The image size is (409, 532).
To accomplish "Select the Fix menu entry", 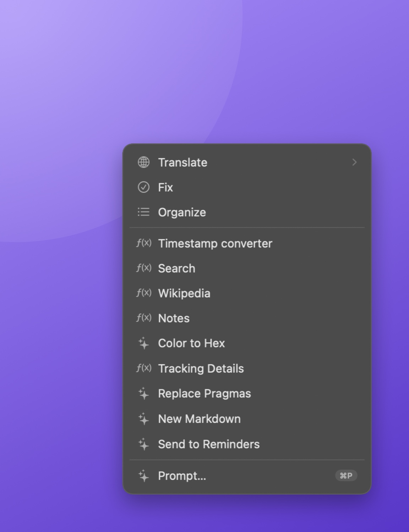I will [x=247, y=187].
